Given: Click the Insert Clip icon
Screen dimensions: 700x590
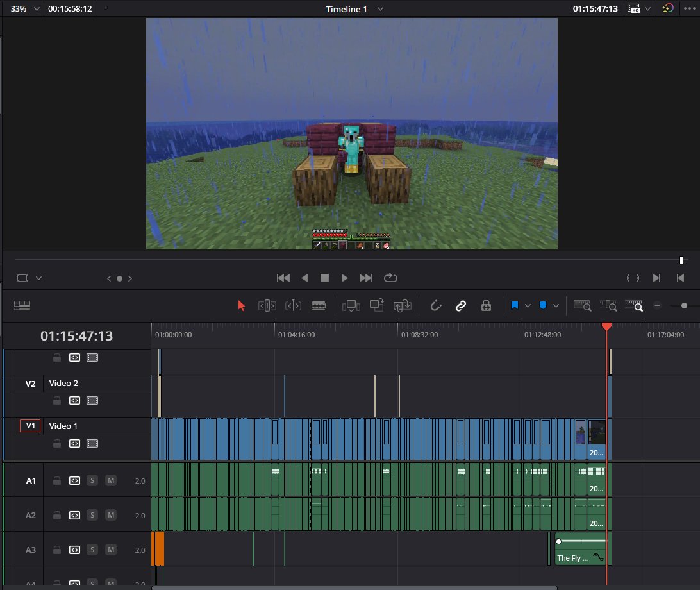Looking at the screenshot, I should pyautogui.click(x=351, y=306).
